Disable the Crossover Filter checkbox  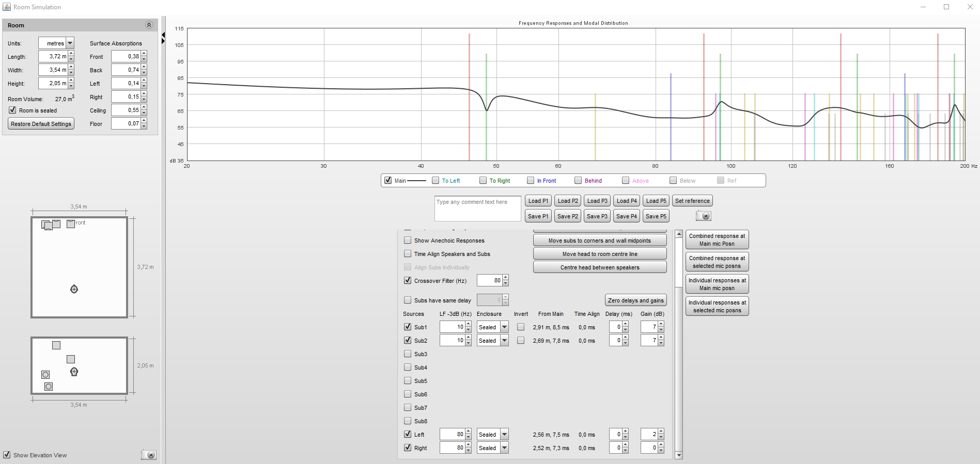[408, 280]
